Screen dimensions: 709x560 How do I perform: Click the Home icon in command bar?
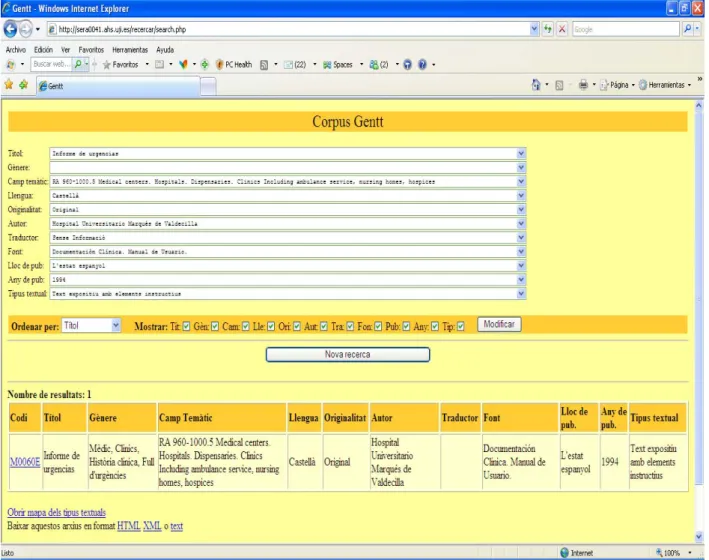pos(536,85)
